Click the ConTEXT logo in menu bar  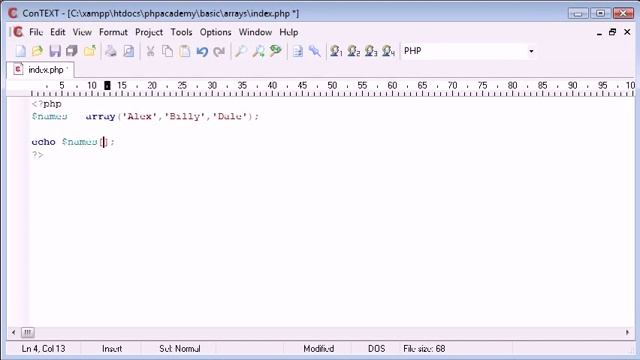pyautogui.click(x=18, y=32)
